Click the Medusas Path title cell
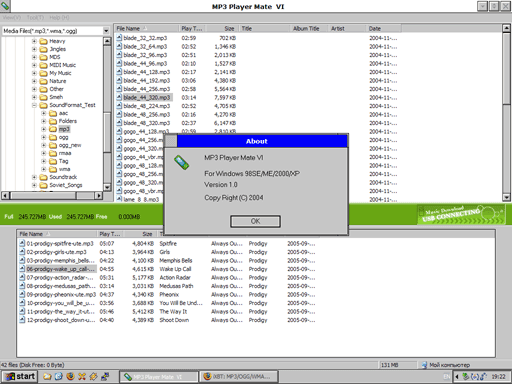This screenshot has width=512, height=384. [176, 286]
